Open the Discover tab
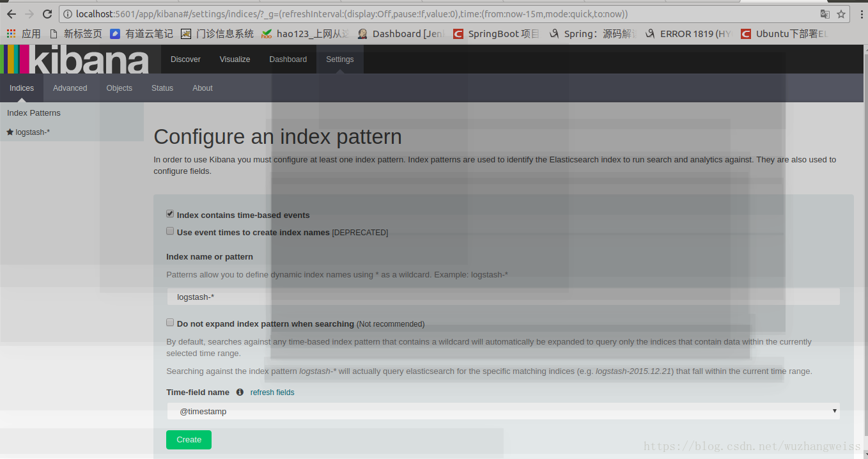This screenshot has height=459, width=868. point(185,59)
